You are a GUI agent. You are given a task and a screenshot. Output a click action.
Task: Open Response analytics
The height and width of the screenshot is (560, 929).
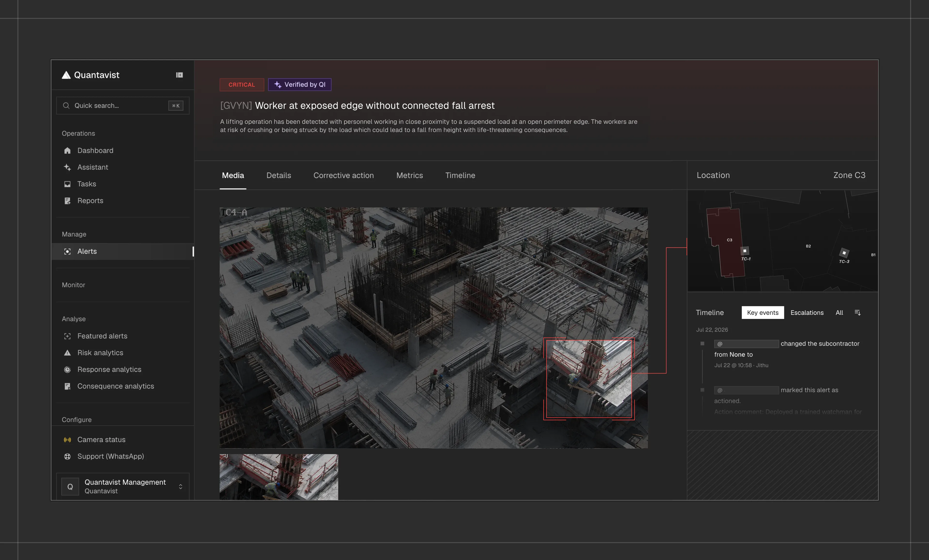tap(109, 370)
